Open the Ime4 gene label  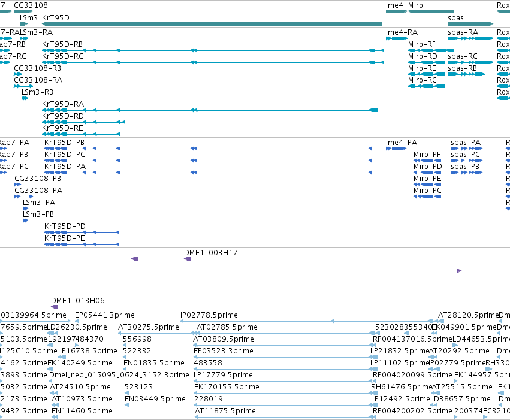394,5
